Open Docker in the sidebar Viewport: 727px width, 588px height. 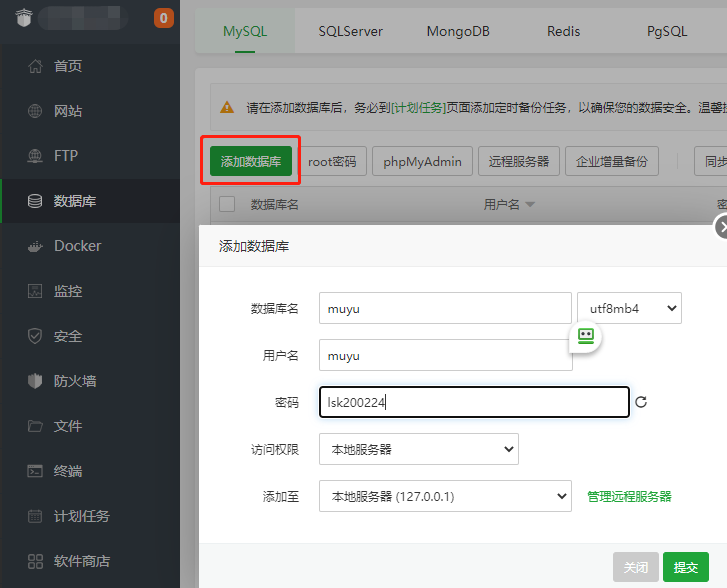pyautogui.click(x=90, y=246)
